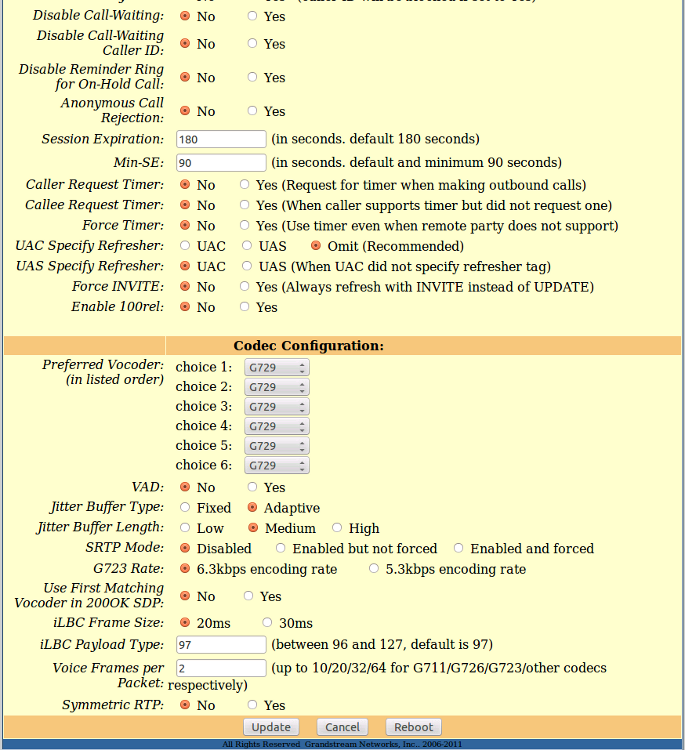Open the choice 2 vocoder dropdown
This screenshot has width=685, height=750.
[x=277, y=387]
